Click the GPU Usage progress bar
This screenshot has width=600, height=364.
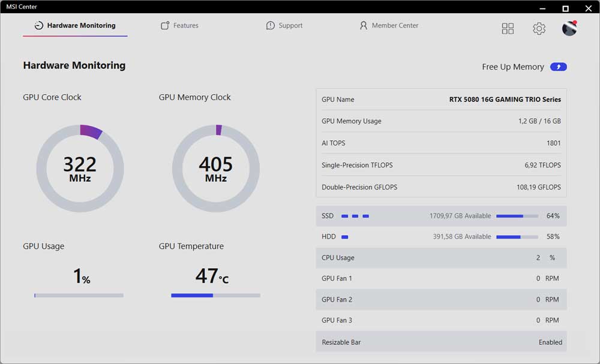79,295
